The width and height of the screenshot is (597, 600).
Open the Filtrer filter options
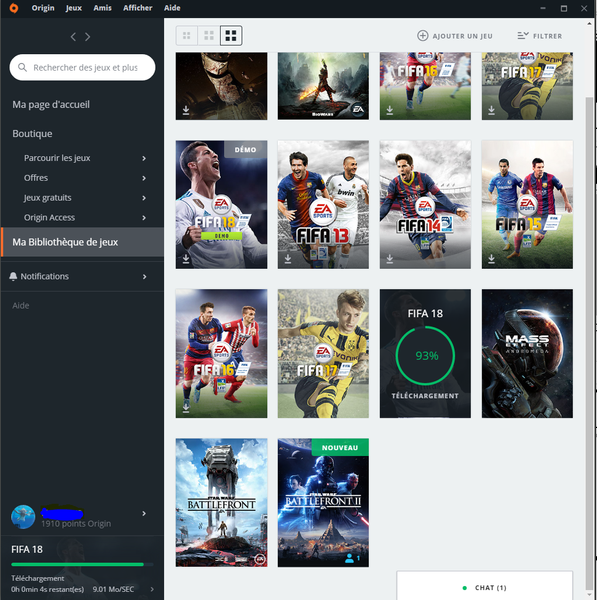[x=540, y=36]
